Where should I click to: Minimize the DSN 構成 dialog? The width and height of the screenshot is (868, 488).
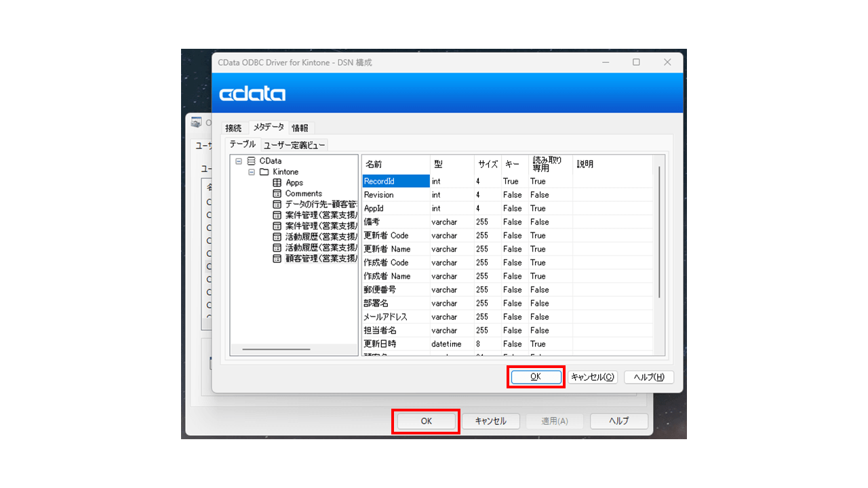coord(605,62)
